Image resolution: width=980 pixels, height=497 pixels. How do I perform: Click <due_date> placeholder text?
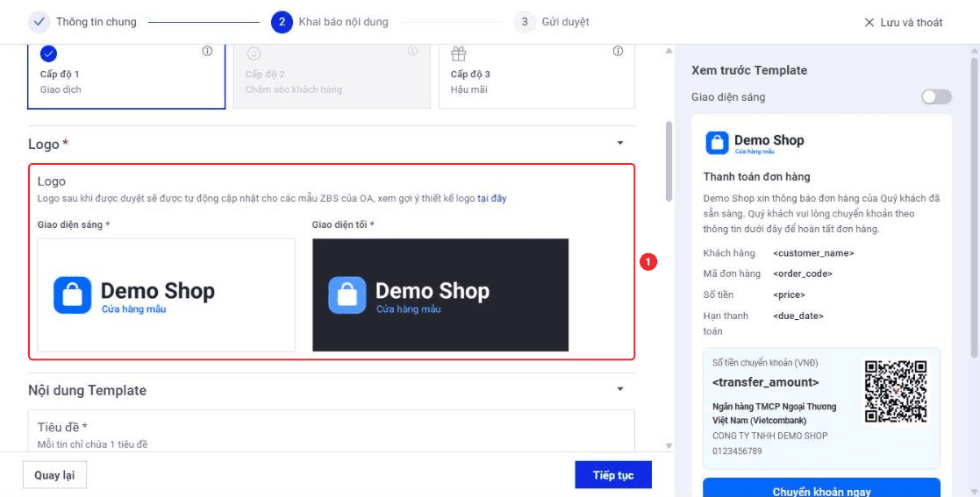[798, 316]
